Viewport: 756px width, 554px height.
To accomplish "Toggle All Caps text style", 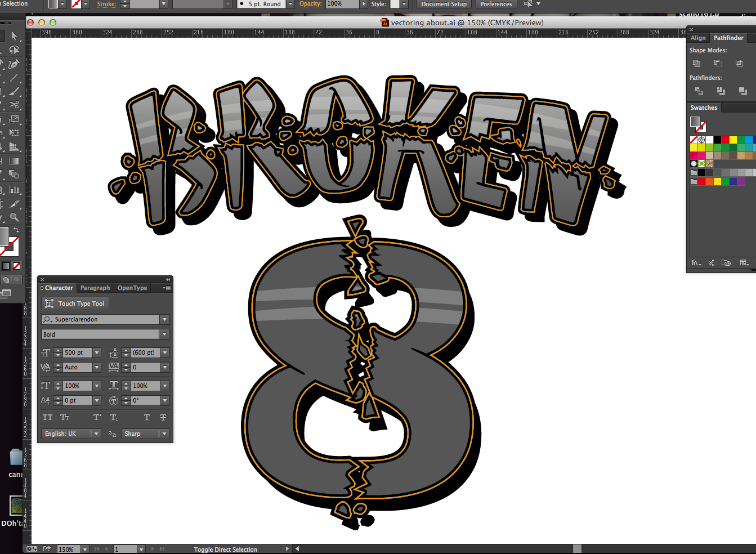I will click(48, 417).
